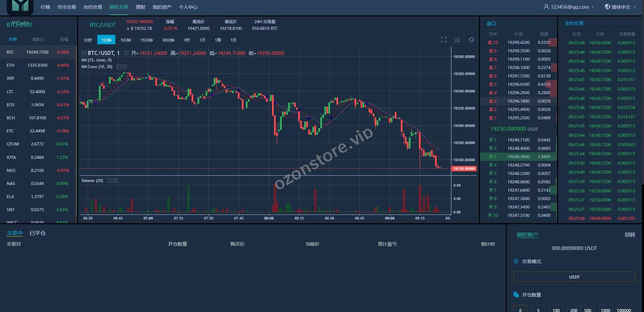Screen dimensions: 644x312
Task: Open the USDT trading mode selector
Action: [574, 277]
